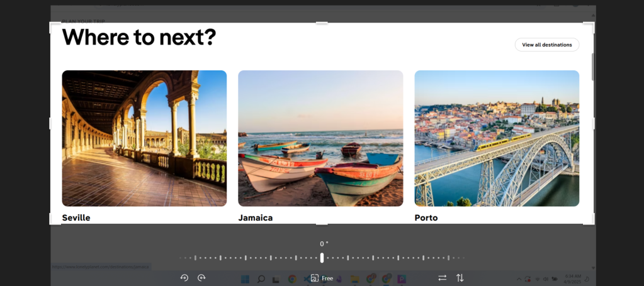This screenshot has width=644, height=286.
Task: Open the Porto bridge photo
Action: click(497, 138)
